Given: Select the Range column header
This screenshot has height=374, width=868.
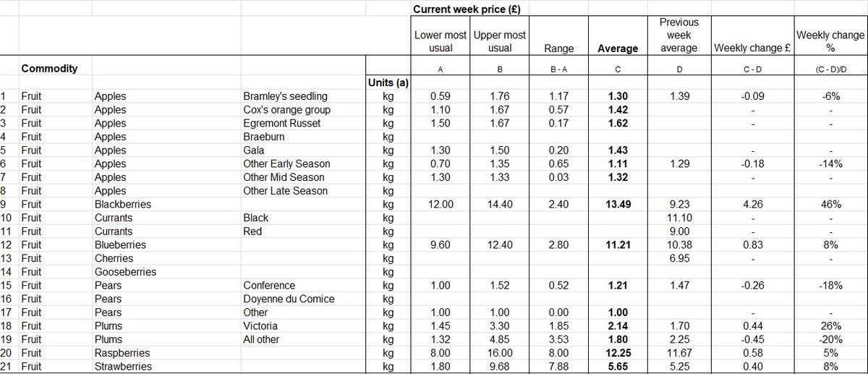Looking at the screenshot, I should [558, 48].
